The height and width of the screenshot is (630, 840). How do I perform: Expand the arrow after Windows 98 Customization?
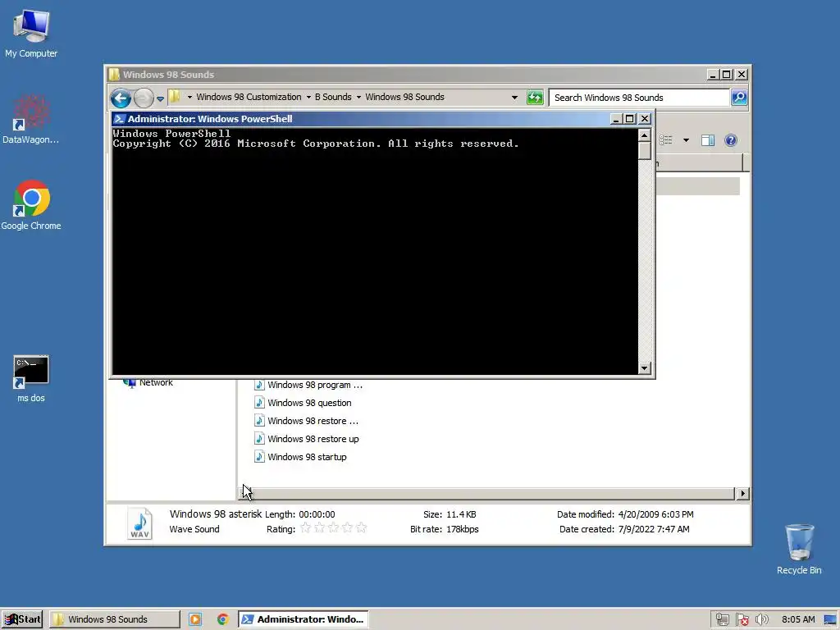pyautogui.click(x=308, y=97)
